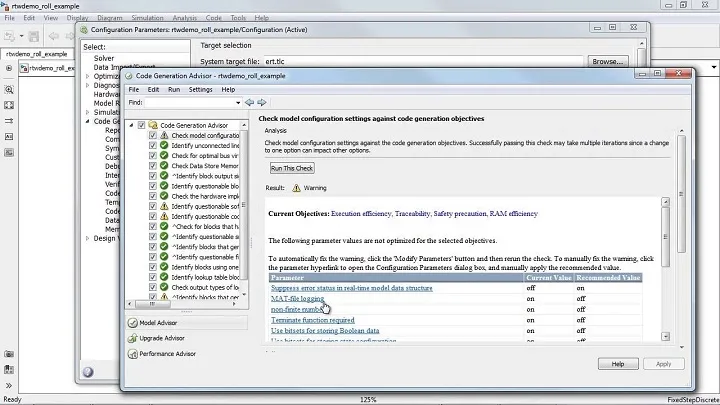This screenshot has height=405, width=720.
Task: Toggle checkbox for Check model configuration row
Action: (x=152, y=135)
